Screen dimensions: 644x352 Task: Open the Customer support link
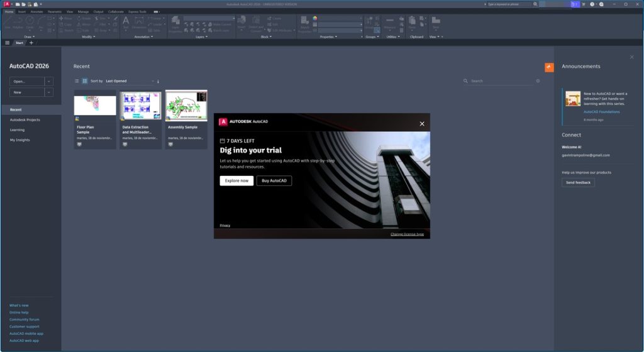coord(25,326)
